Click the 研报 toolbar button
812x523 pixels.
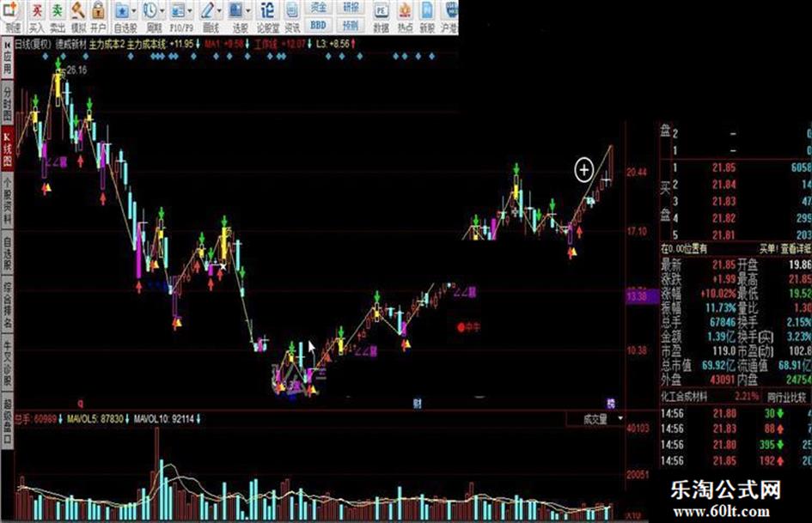(351, 7)
